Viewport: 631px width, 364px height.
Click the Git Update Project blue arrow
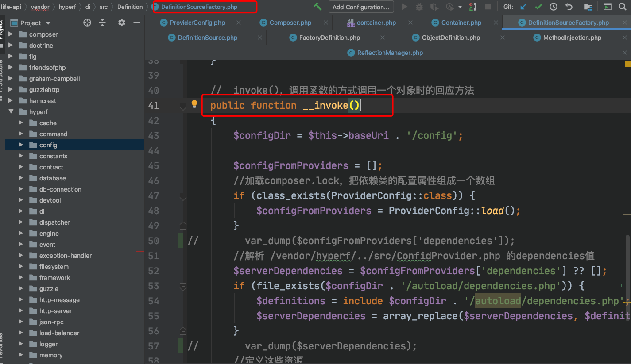523,7
